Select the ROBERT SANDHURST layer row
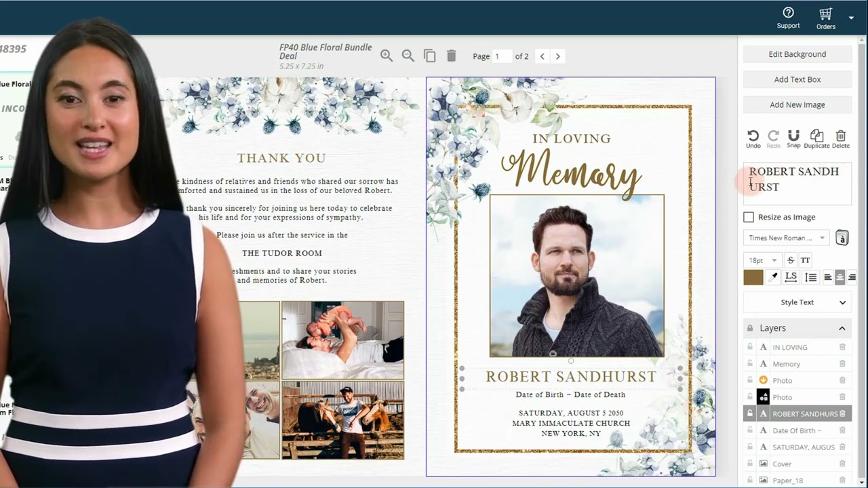 pyautogui.click(x=797, y=413)
